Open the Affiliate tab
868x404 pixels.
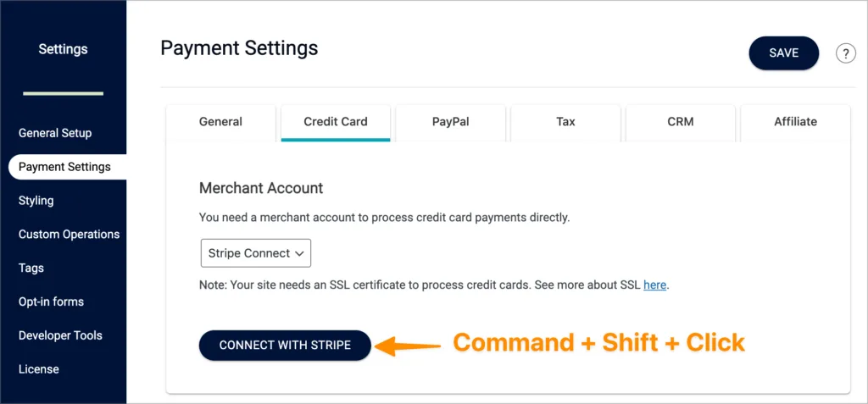point(795,122)
